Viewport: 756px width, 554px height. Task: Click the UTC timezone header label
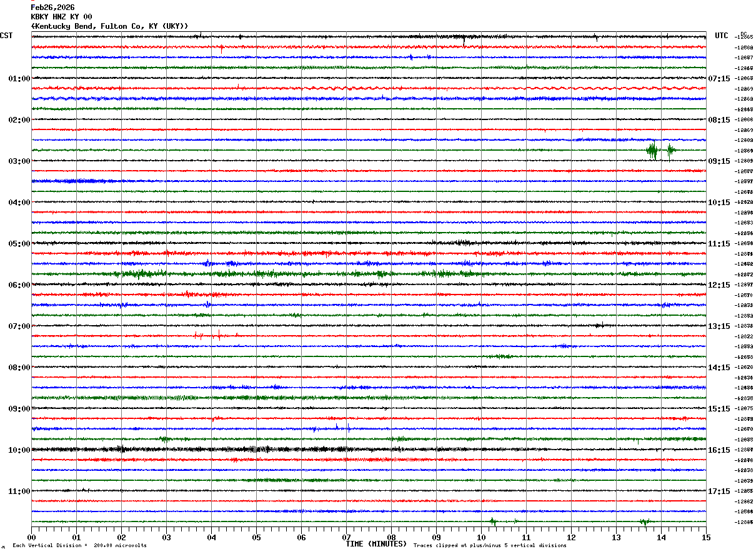pos(722,36)
